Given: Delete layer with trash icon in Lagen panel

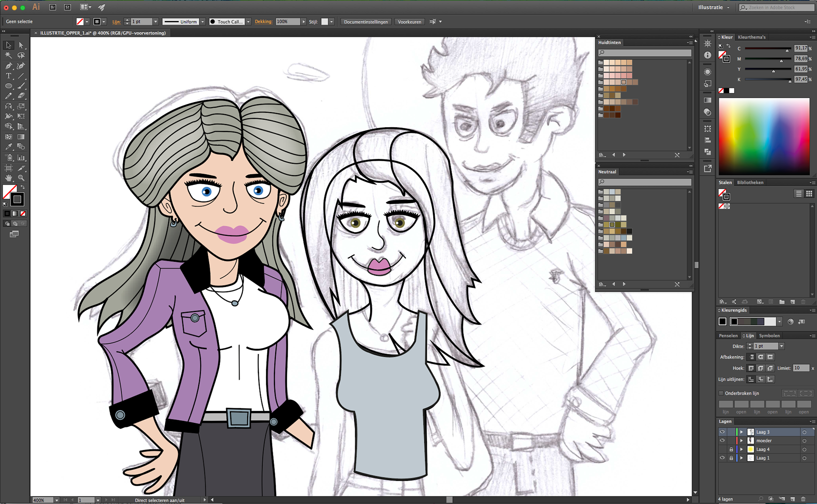Looking at the screenshot, I should coord(803,499).
